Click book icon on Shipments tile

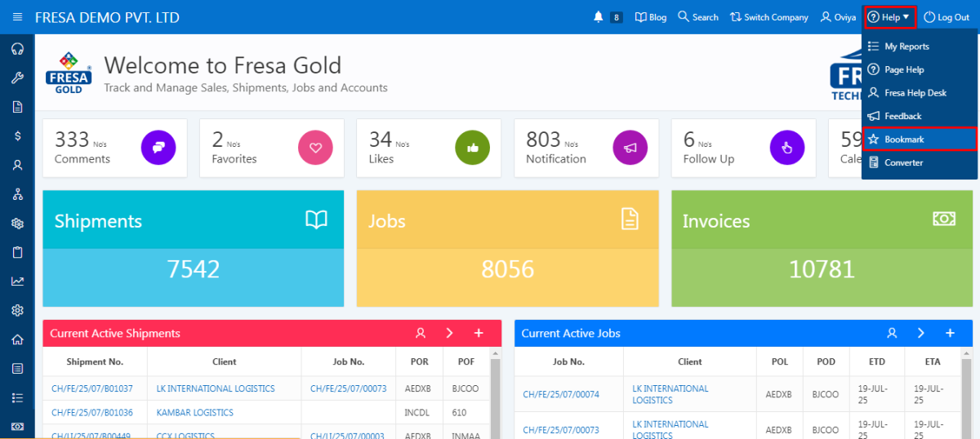316,219
